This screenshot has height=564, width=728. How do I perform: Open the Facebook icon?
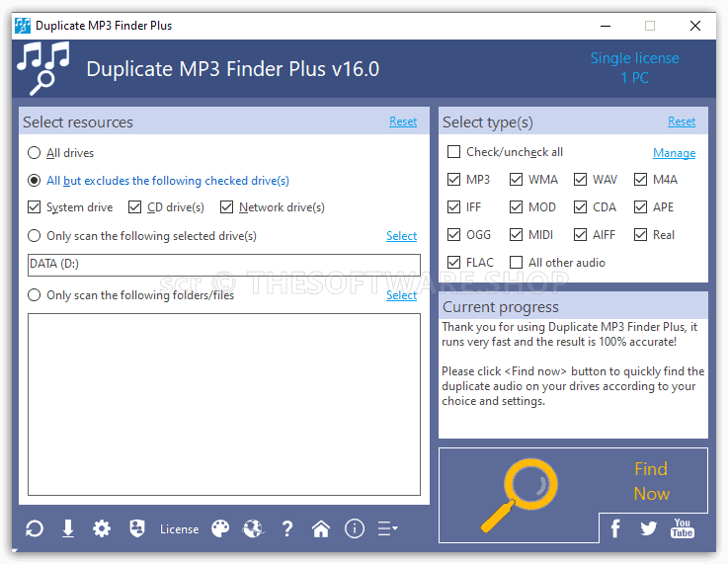coord(615,528)
